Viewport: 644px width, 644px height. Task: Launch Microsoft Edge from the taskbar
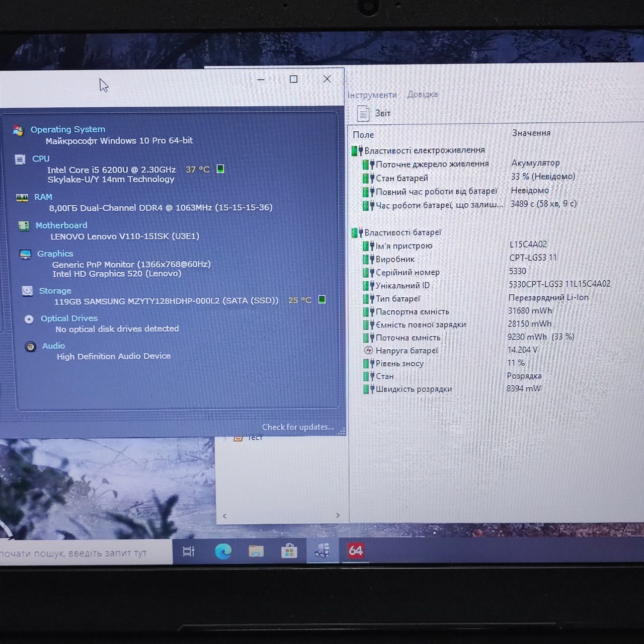(x=223, y=551)
